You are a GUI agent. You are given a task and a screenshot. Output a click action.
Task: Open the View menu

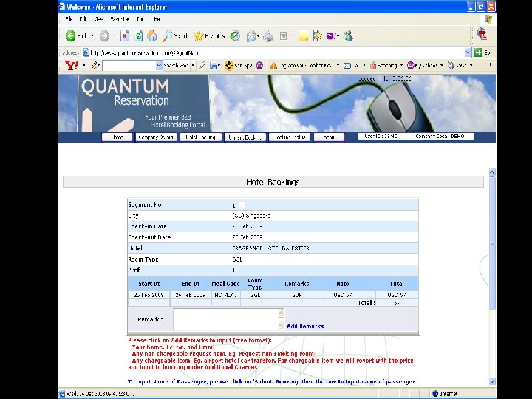pos(99,19)
